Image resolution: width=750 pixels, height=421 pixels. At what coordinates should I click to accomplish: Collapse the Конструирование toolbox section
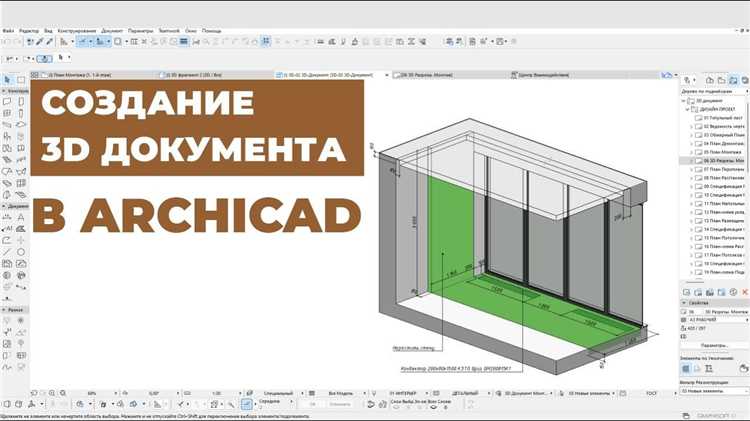tap(4, 91)
